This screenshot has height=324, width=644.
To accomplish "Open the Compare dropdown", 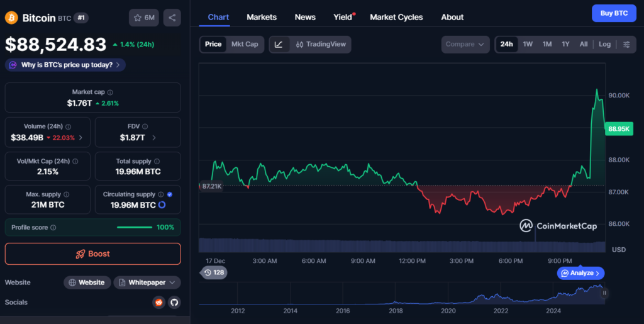I will click(x=465, y=44).
